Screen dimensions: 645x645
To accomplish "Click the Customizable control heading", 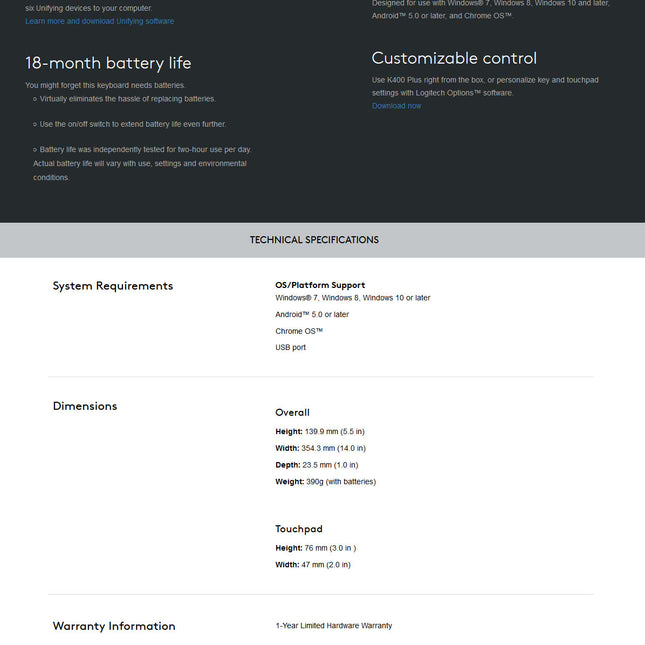I will tap(454, 58).
